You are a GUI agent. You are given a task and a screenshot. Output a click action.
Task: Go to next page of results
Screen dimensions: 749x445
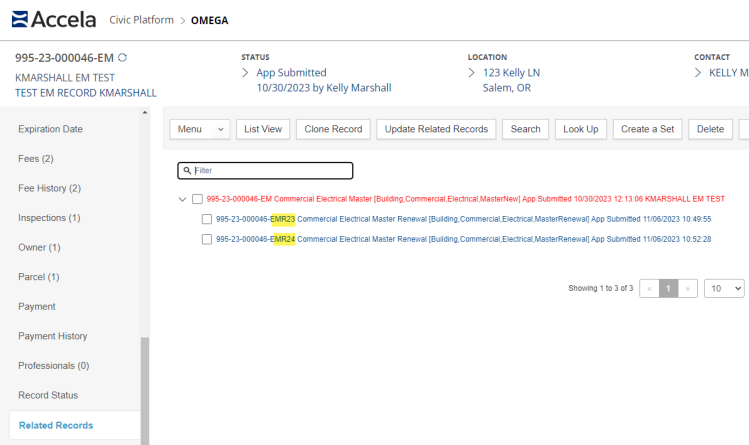(x=688, y=288)
